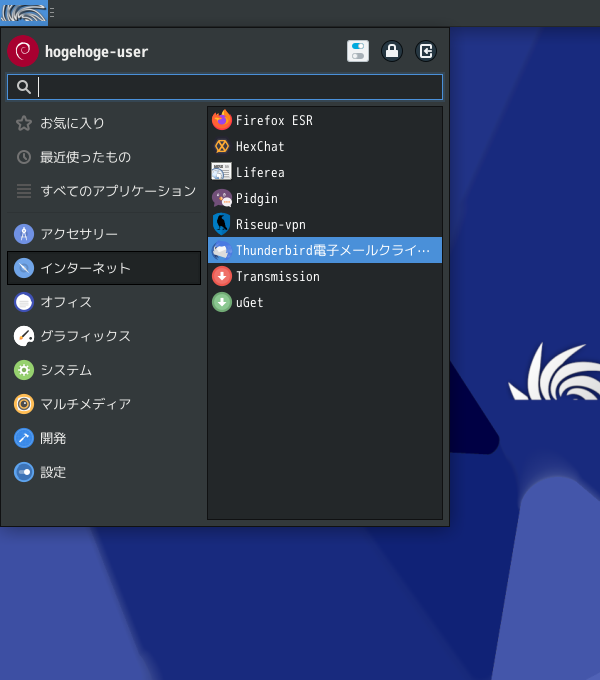Click the paint palette グラフィックス icon
The width and height of the screenshot is (600, 680).
click(x=24, y=336)
